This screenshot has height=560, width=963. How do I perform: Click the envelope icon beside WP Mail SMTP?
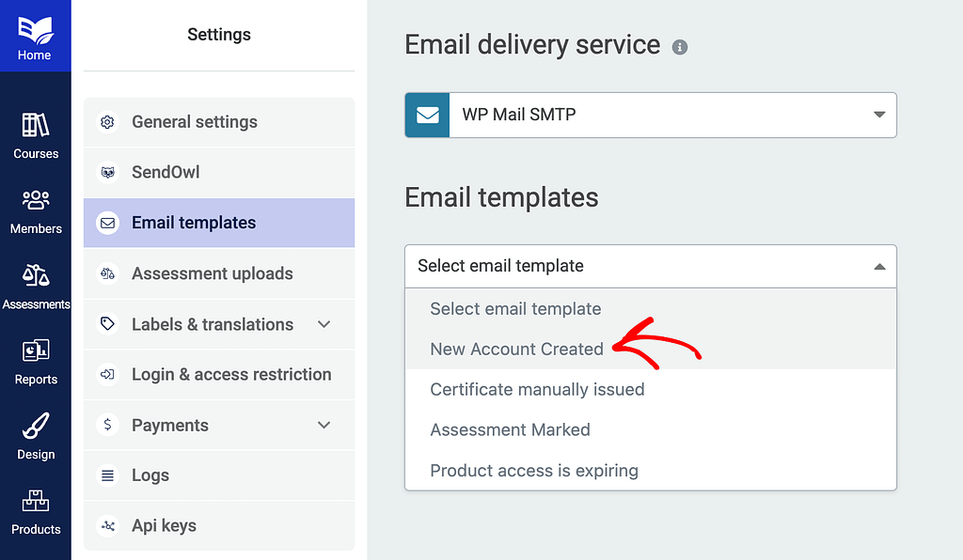coord(427,115)
